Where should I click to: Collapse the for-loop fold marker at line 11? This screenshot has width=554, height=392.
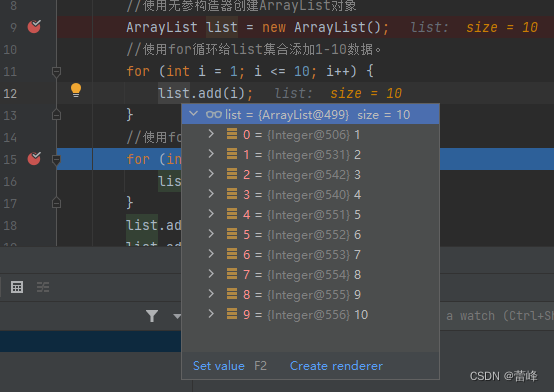pos(56,72)
